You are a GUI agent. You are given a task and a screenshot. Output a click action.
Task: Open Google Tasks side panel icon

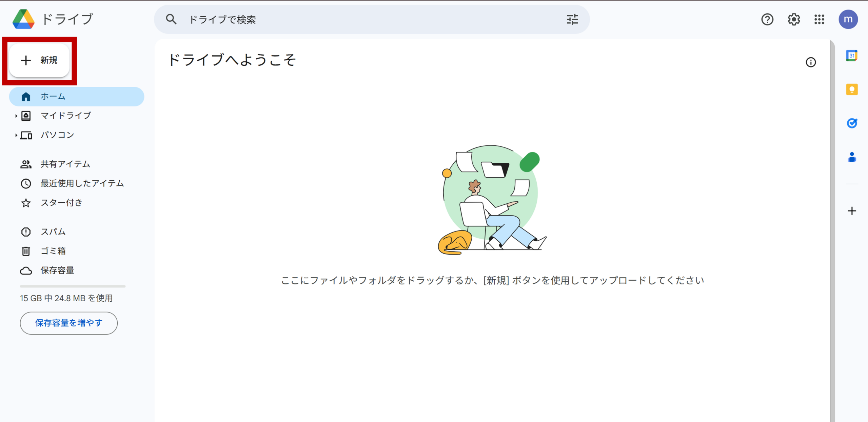(x=852, y=123)
